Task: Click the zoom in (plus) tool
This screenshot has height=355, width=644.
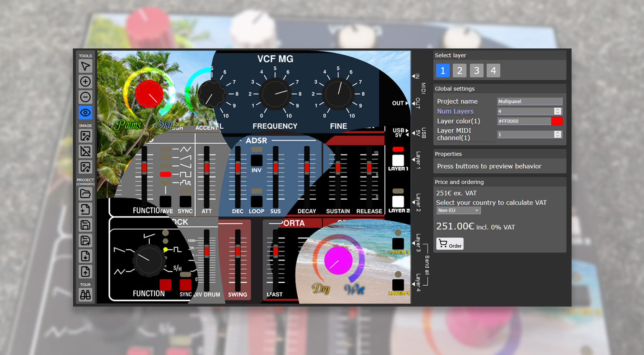Action: coord(85,82)
